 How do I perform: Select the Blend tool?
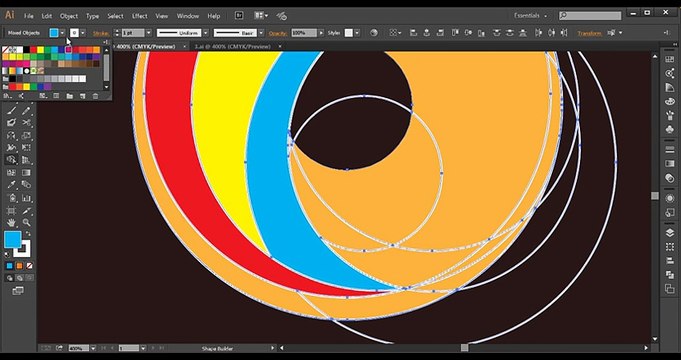[26, 185]
